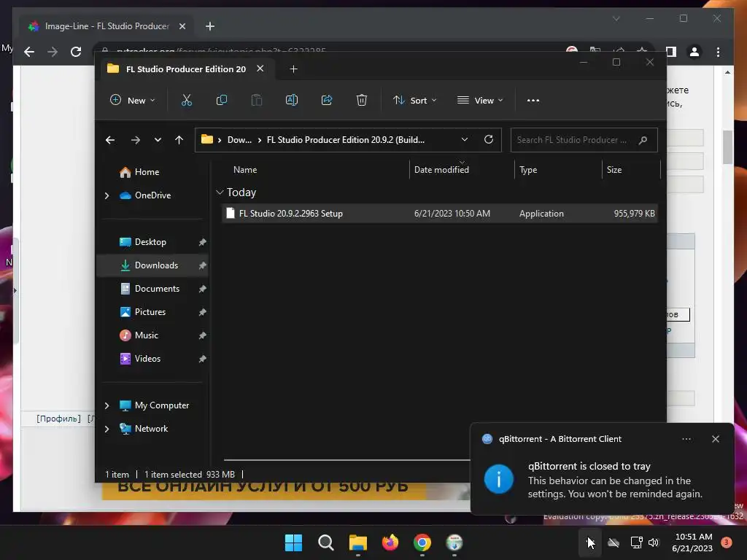Toggle Chrome side panel button
747x560 pixels.
point(671,52)
